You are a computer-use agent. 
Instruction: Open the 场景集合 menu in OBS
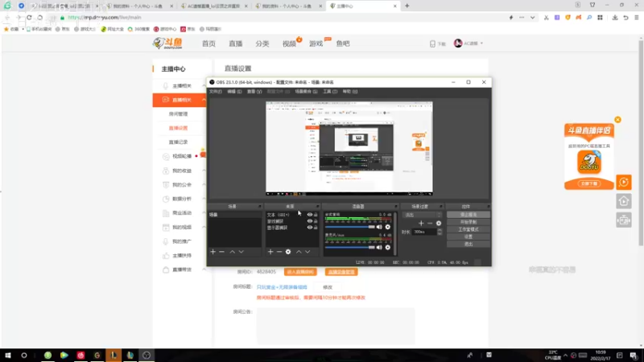coord(306,92)
